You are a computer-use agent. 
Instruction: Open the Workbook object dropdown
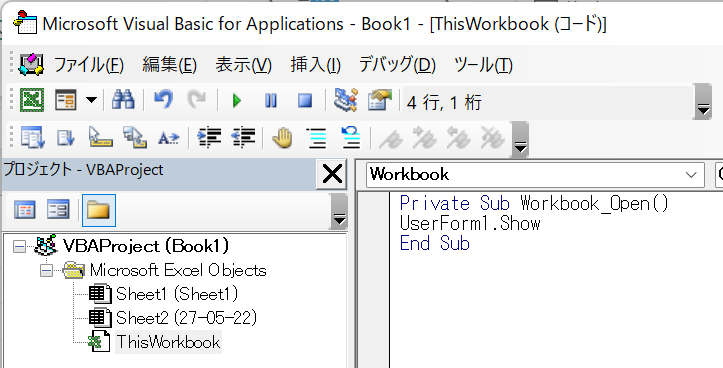click(x=691, y=175)
